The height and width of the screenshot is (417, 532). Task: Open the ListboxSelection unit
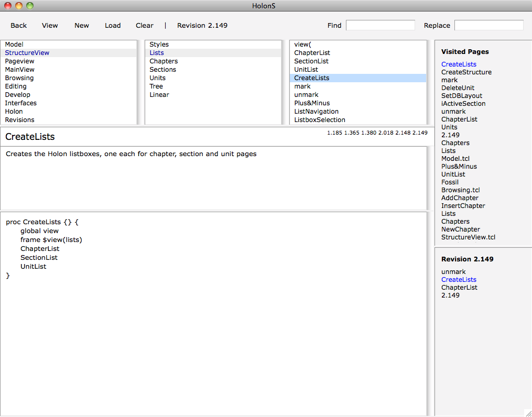pyautogui.click(x=320, y=120)
